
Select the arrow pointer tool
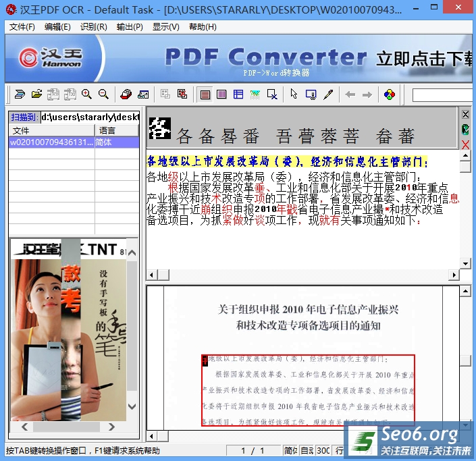[x=294, y=94]
